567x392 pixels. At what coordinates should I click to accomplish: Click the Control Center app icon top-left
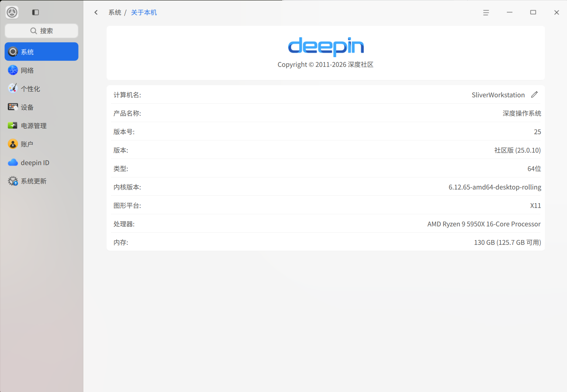click(x=11, y=12)
